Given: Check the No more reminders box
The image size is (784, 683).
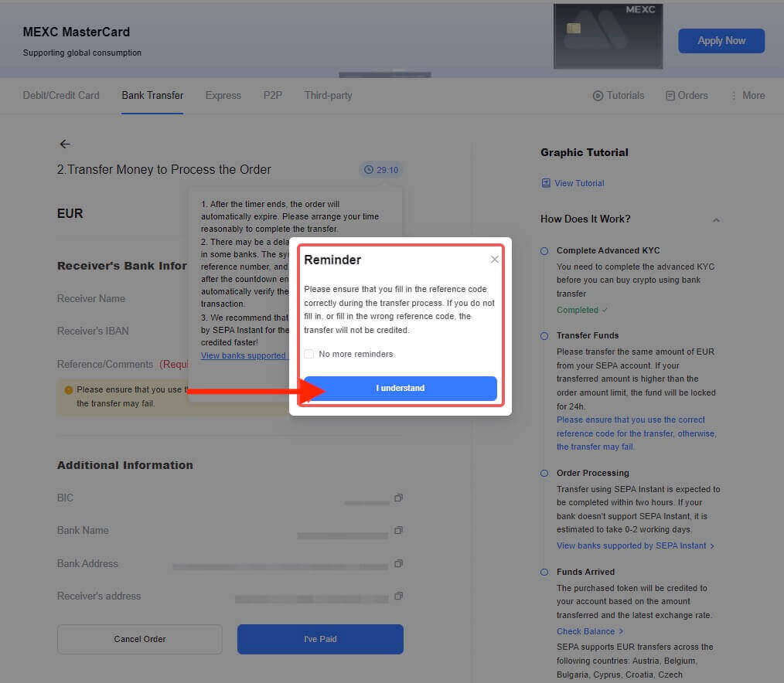Looking at the screenshot, I should pos(309,354).
